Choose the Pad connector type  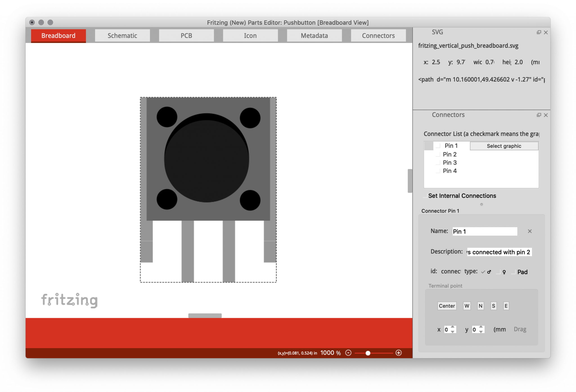514,272
